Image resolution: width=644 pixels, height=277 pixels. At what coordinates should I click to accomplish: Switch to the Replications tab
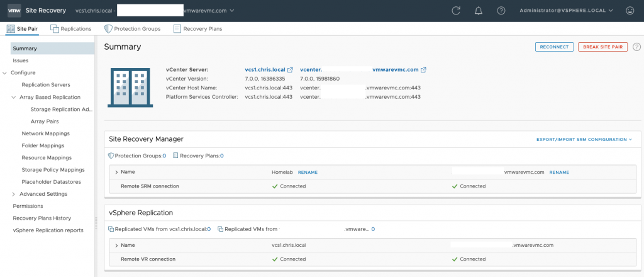pyautogui.click(x=70, y=29)
